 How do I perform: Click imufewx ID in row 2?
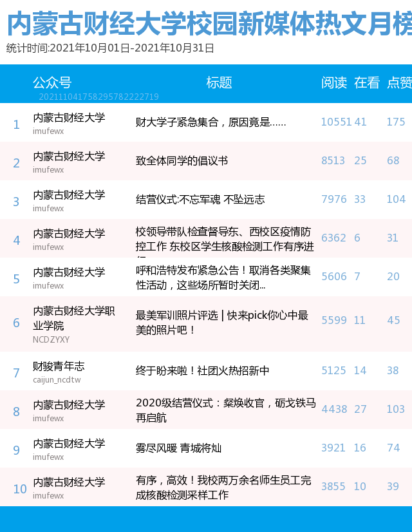coord(48,169)
